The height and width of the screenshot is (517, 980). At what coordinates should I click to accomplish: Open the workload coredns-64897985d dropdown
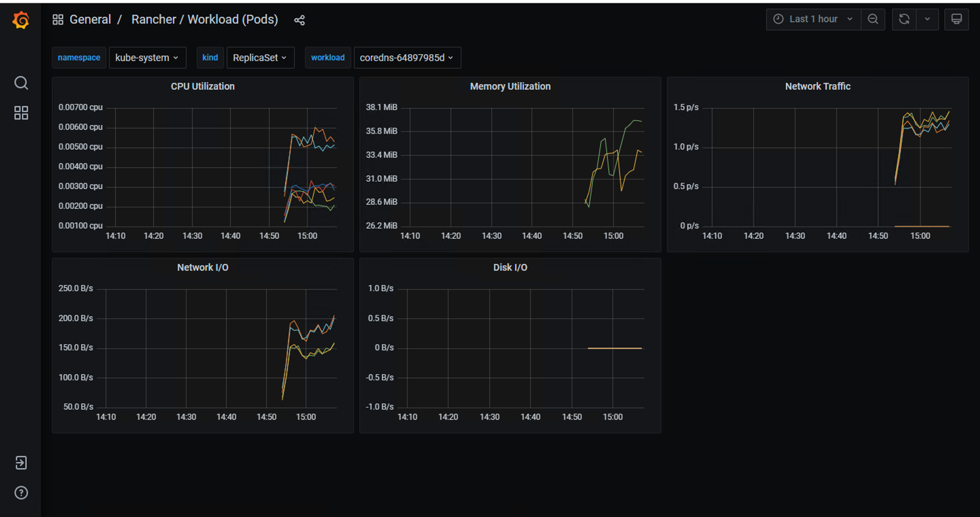point(407,58)
